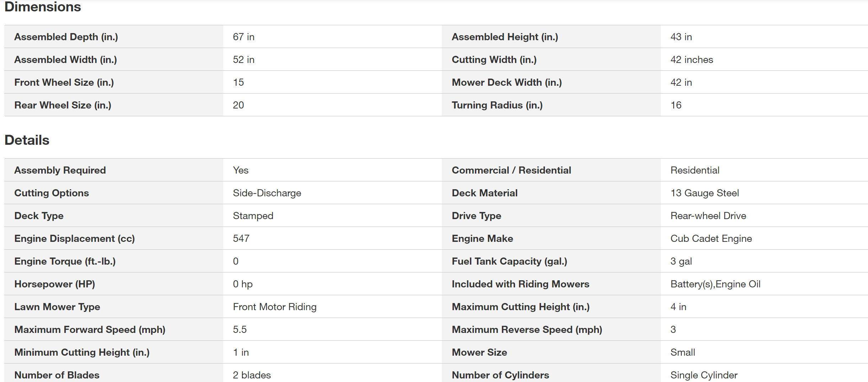Click the Front Wheel Size (in.) label
Screen dimensions: 868x382
(64, 83)
